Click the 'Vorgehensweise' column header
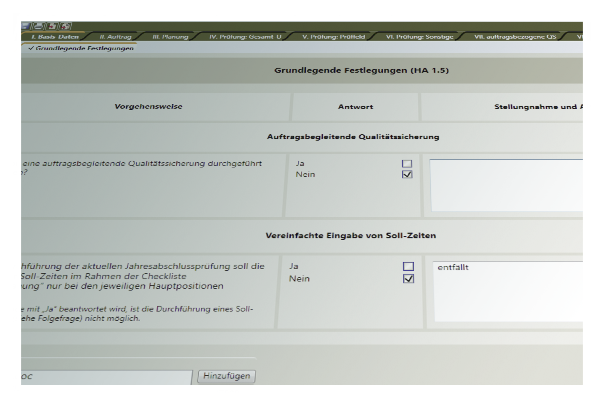Viewport: 604px width, 406px height. coord(148,106)
